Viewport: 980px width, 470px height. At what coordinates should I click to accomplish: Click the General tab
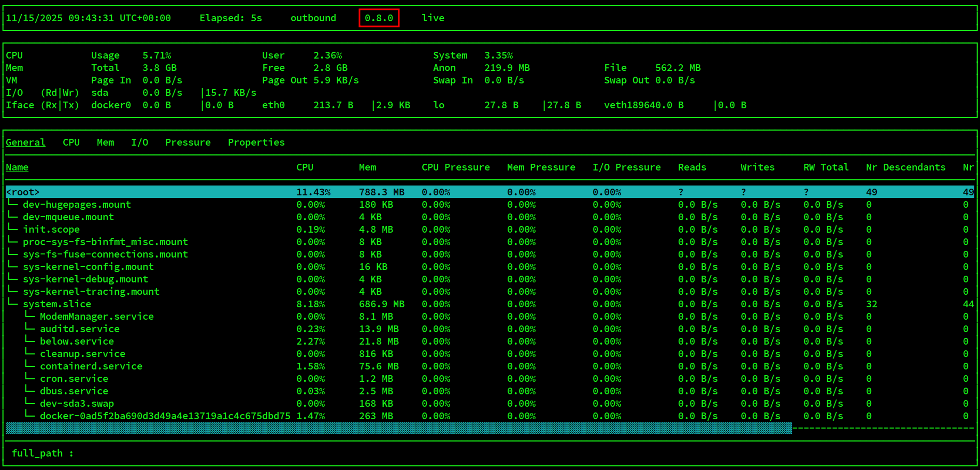[25, 143]
